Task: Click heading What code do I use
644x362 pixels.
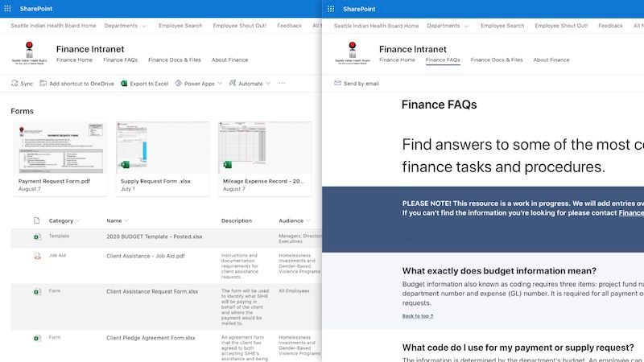Action: tap(518, 348)
